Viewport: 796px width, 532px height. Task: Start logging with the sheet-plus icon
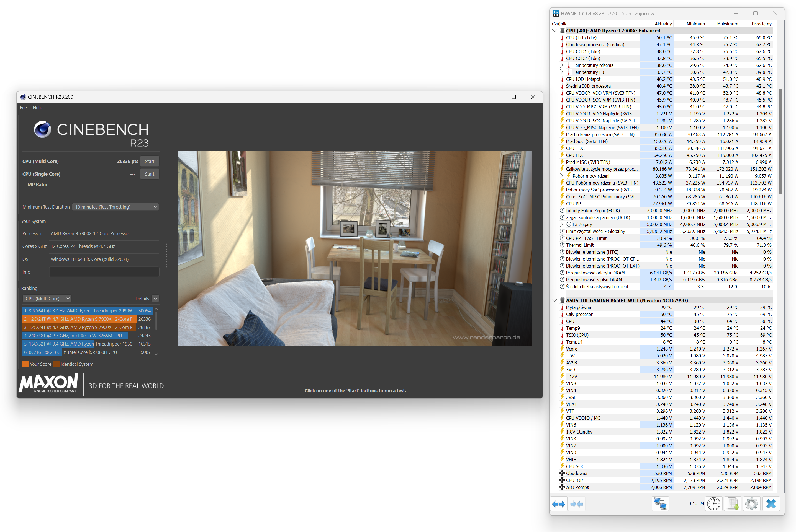pyautogui.click(x=733, y=504)
